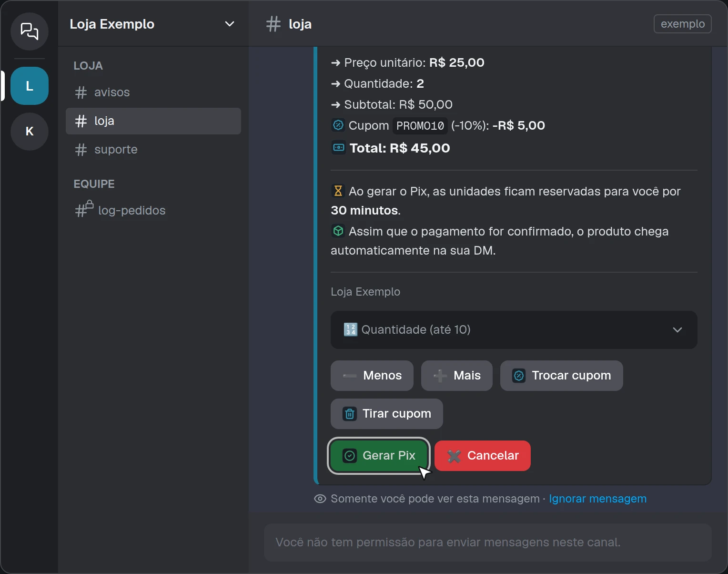
Task: Click the PROMO10 coupon code
Action: coord(420,126)
